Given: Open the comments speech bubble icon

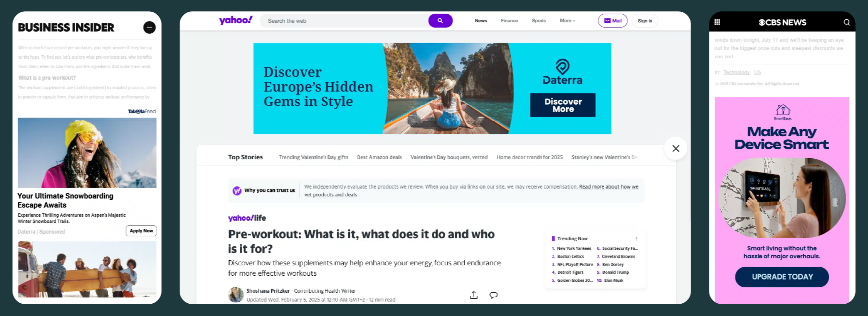Looking at the screenshot, I should pyautogui.click(x=493, y=295).
